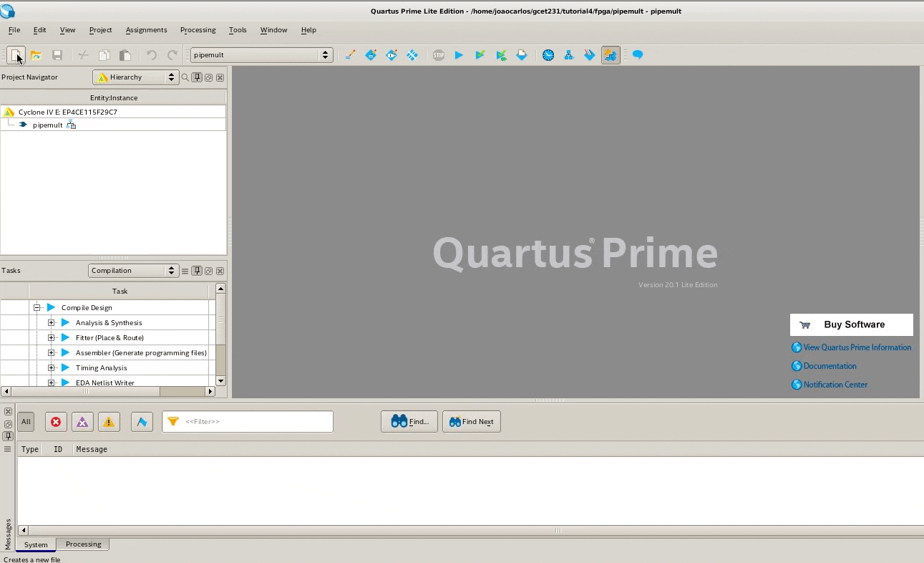Toggle the Tasks panel pin button
The image size is (924, 563).
click(x=197, y=271)
